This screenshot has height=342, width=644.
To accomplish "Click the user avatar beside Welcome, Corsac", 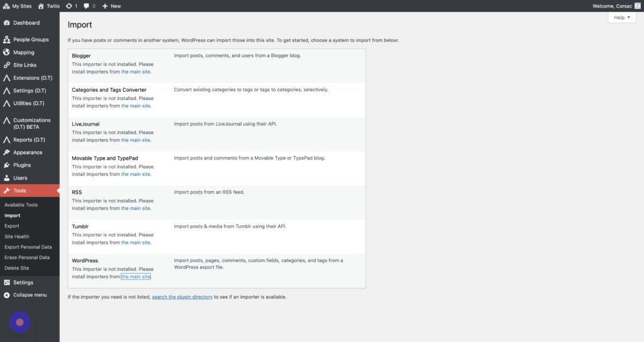I will click(x=637, y=6).
